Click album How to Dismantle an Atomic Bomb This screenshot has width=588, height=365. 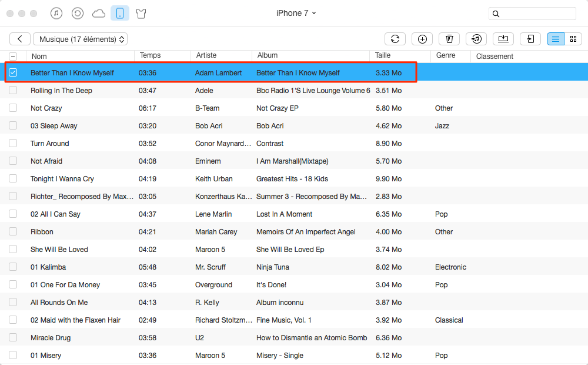tap(312, 337)
